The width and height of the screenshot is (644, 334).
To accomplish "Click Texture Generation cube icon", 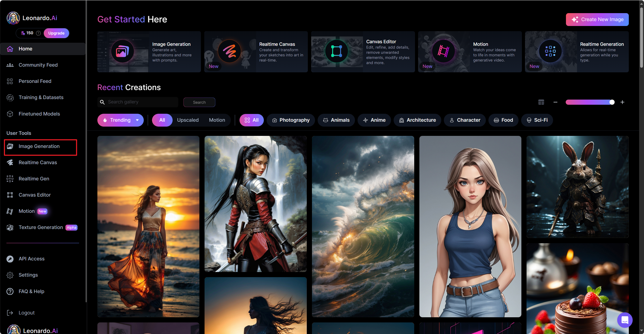I will 10,227.
